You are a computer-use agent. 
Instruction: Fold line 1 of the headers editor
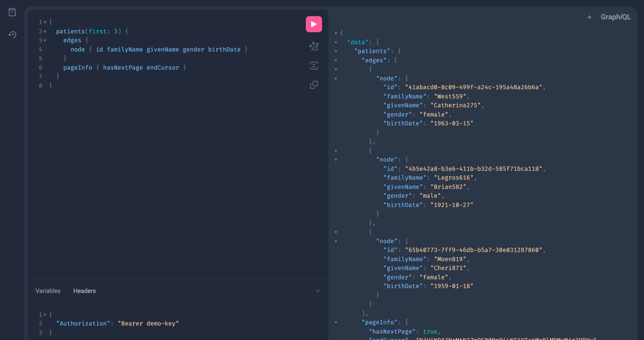pos(45,315)
